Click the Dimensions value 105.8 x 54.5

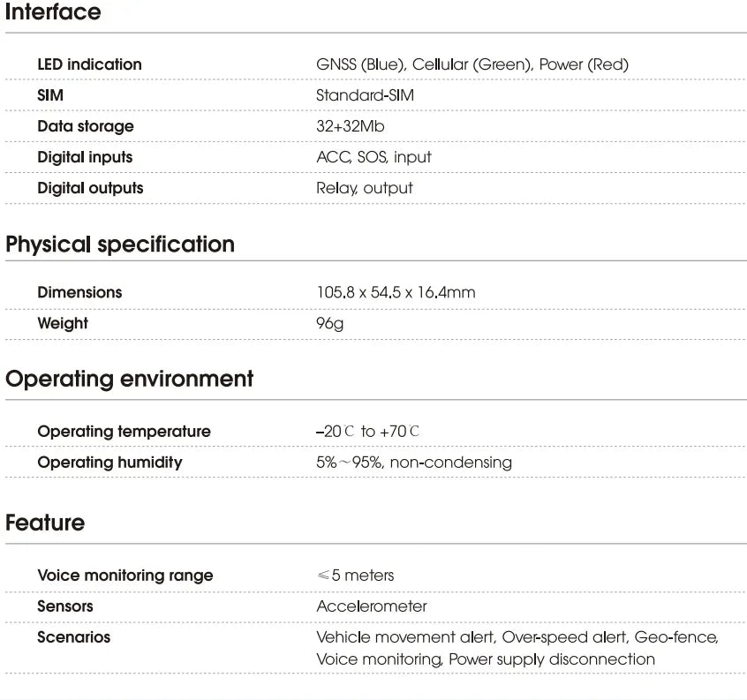coord(396,292)
